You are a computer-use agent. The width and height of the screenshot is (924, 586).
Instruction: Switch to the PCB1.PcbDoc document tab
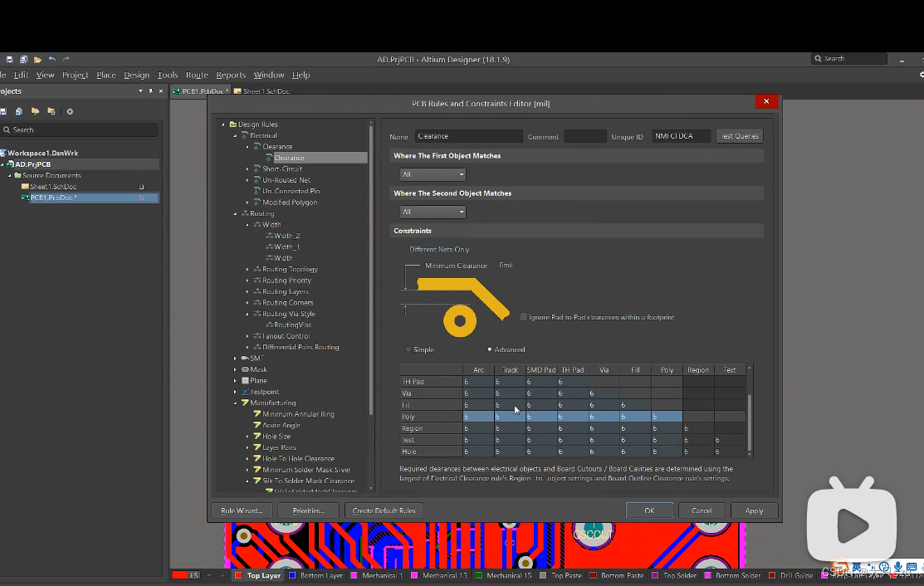200,91
